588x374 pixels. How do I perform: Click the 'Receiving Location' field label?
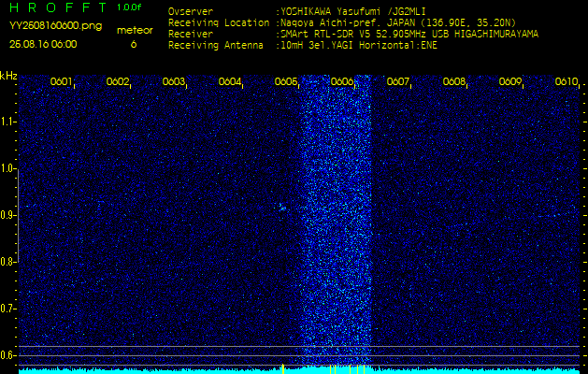tap(219, 22)
